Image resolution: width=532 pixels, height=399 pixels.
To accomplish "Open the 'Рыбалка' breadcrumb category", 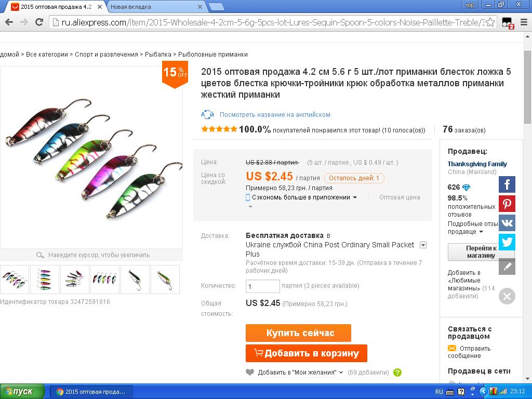I will pyautogui.click(x=158, y=54).
